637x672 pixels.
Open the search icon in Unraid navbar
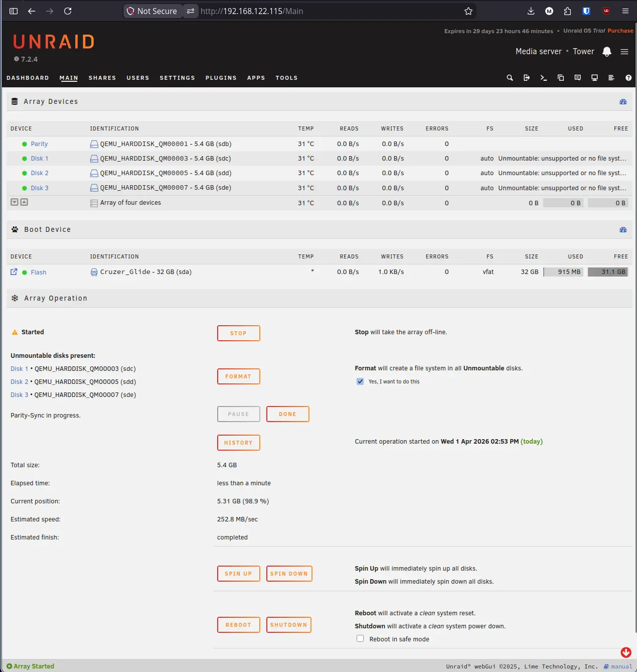[510, 78]
